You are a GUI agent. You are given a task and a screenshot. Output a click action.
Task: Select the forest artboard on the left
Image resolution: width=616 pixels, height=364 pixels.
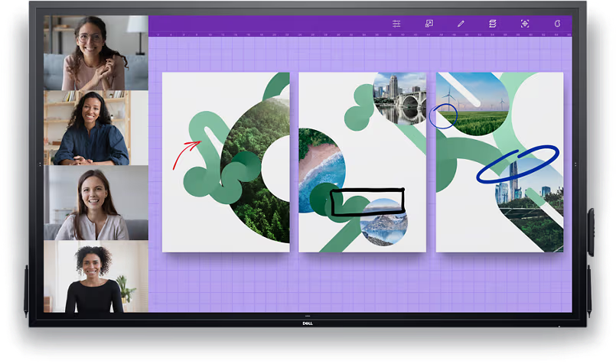[226, 162]
